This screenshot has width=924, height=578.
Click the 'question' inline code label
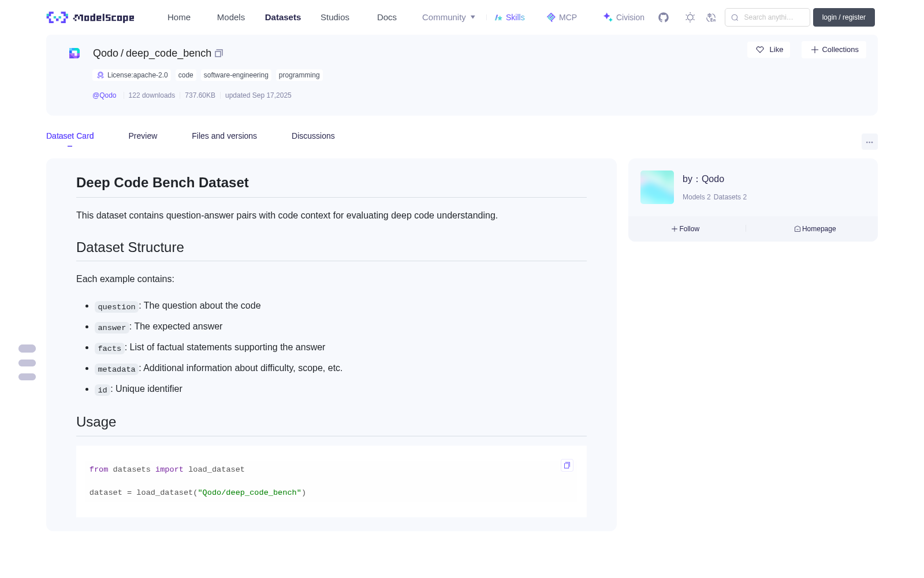click(117, 306)
